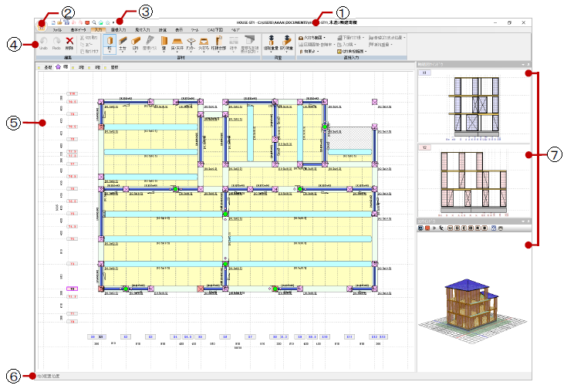Select the 柱 (column) member tool
Image resolution: width=574 pixels, height=392 pixels.
(x=110, y=42)
